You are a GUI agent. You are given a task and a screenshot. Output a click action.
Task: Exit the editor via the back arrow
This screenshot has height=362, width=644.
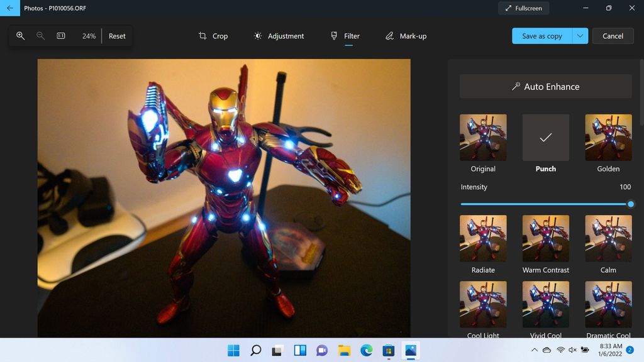9,8
